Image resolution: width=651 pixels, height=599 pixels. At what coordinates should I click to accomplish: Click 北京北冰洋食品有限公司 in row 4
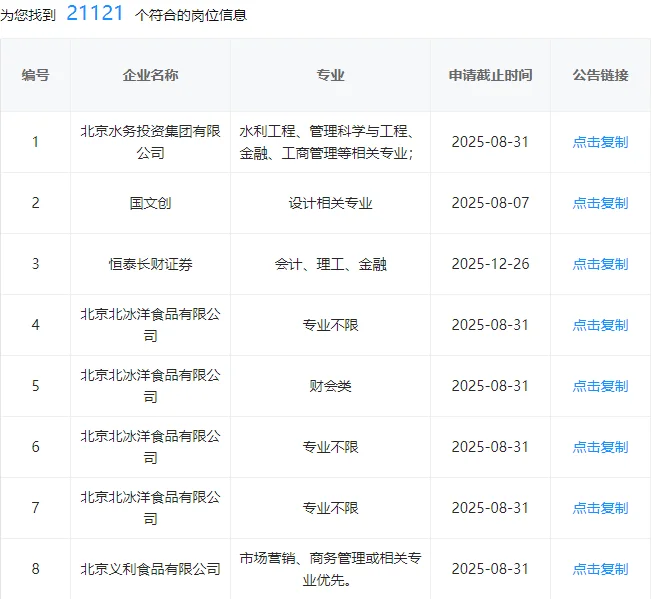coord(150,325)
